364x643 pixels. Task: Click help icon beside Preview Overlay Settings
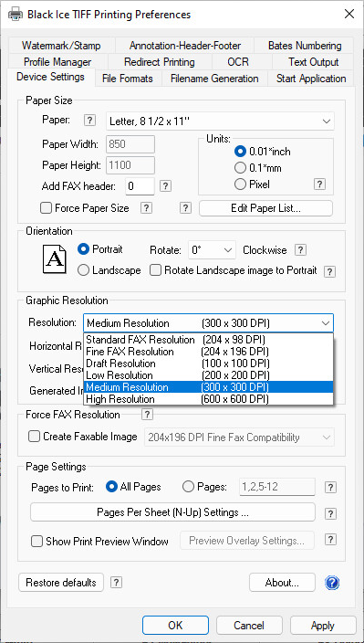[330, 539]
